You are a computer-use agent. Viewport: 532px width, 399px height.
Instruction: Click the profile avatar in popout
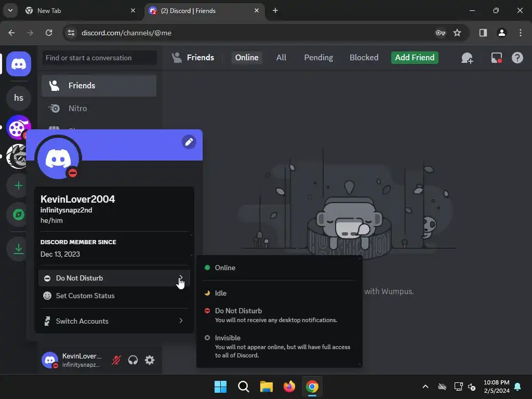tap(58, 158)
